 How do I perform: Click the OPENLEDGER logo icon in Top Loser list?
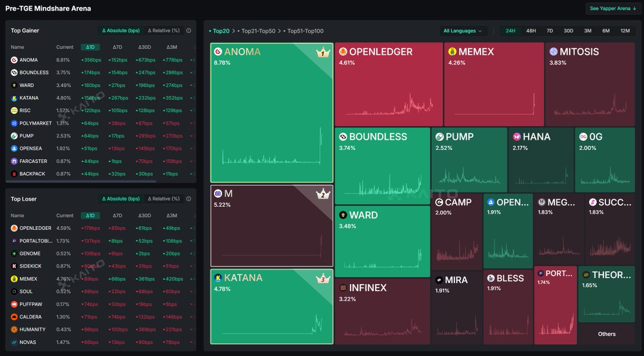[14, 228]
